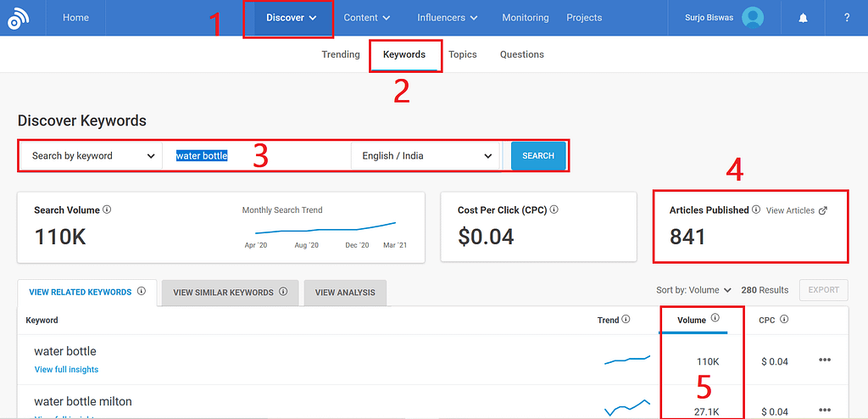Click info icon next to CPC column

(784, 319)
